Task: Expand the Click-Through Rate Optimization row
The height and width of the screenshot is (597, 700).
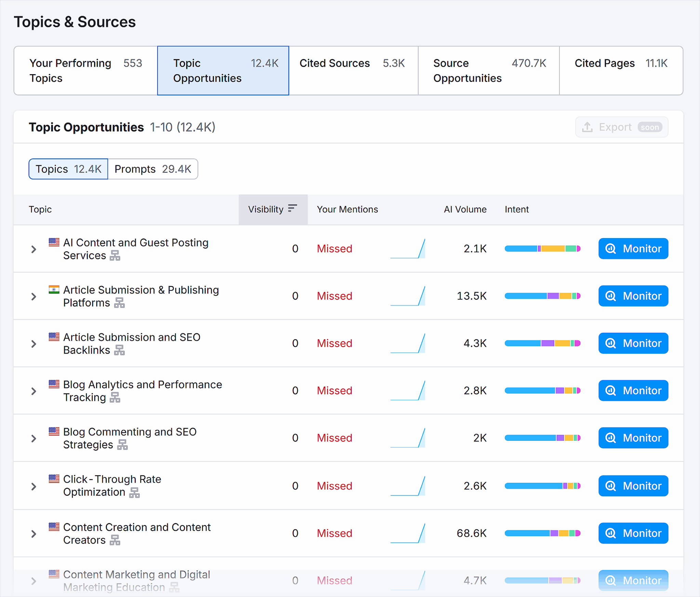Action: (33, 486)
